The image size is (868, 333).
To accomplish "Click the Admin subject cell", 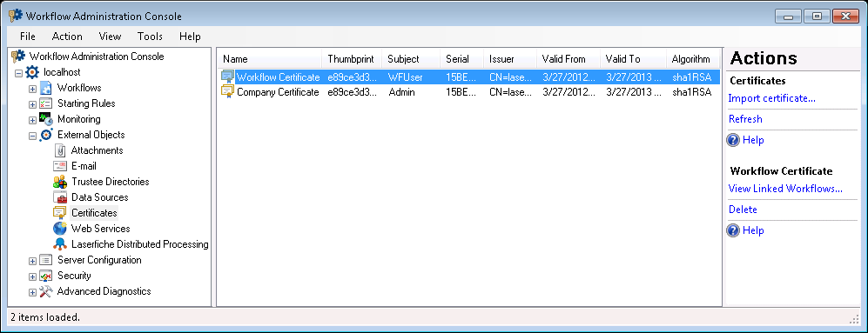I will point(401,92).
